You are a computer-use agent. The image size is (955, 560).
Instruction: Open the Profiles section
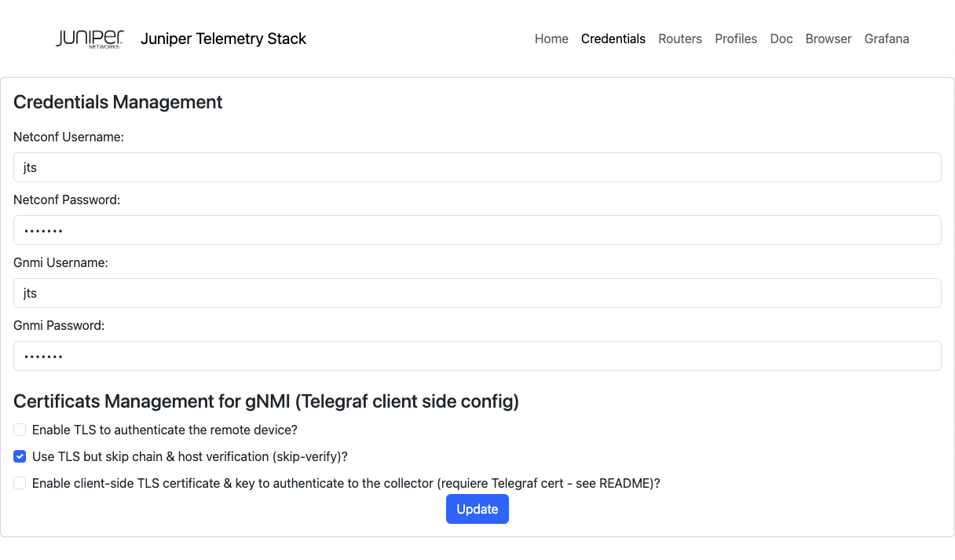coord(736,38)
